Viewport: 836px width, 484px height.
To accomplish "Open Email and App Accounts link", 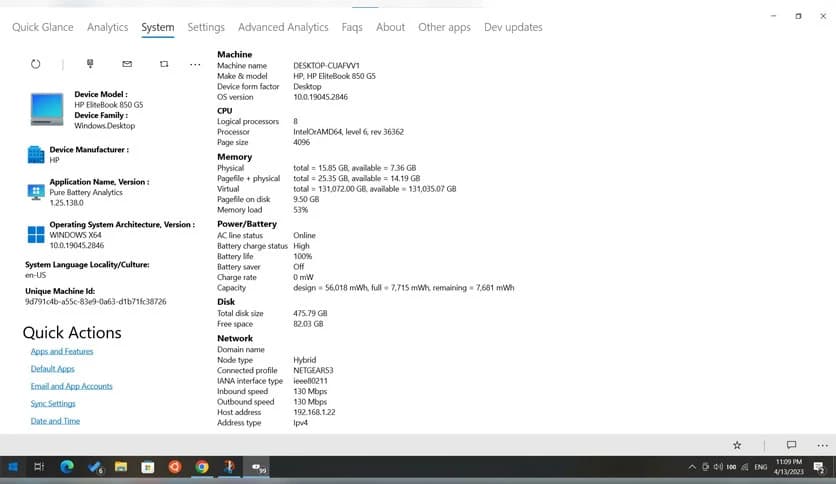I will coord(71,386).
